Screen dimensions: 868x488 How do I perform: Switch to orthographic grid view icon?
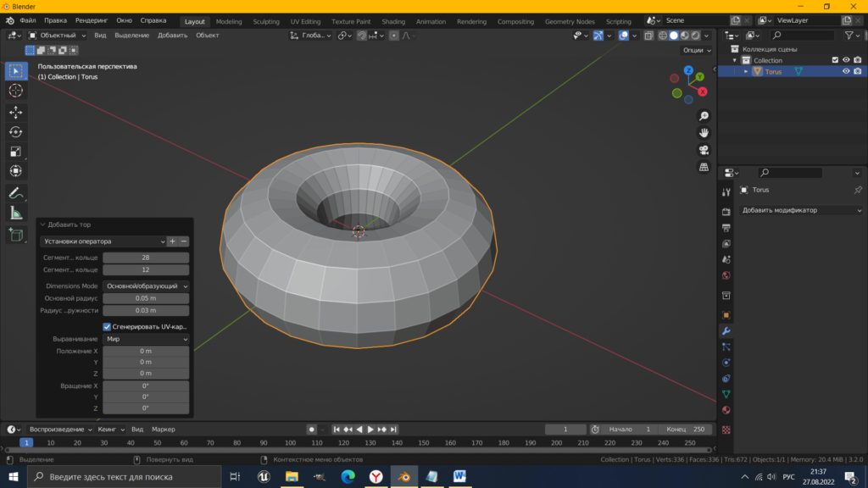click(x=704, y=167)
